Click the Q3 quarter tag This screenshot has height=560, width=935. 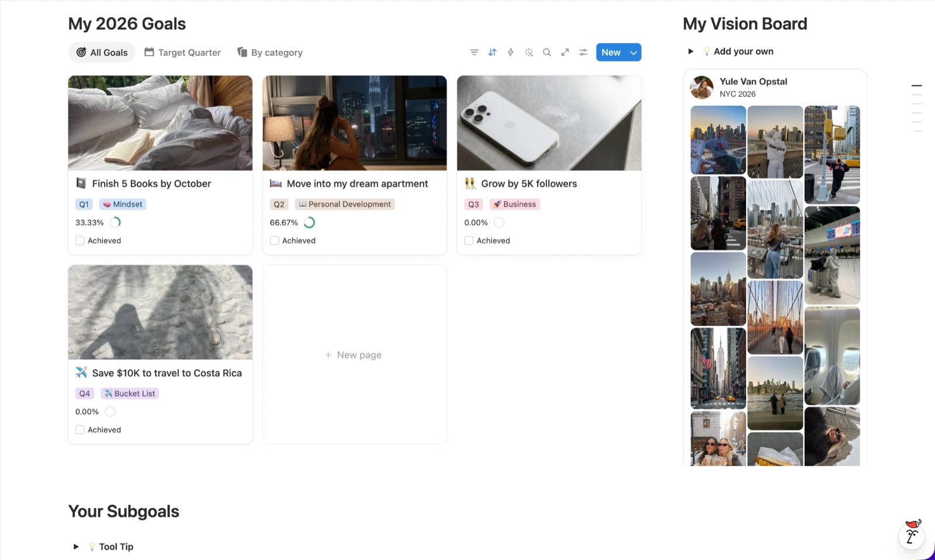(x=473, y=204)
